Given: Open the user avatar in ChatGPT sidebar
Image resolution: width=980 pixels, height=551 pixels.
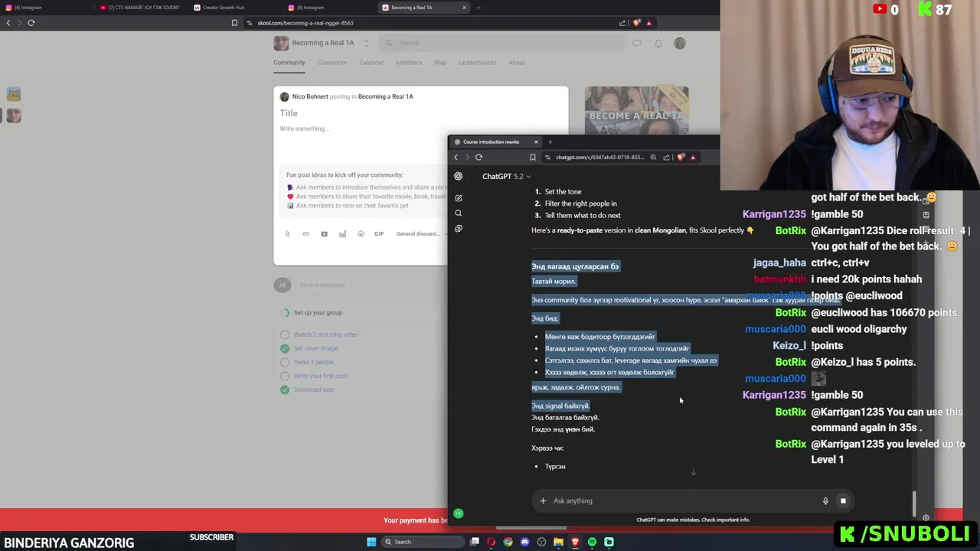Looking at the screenshot, I should [x=458, y=514].
